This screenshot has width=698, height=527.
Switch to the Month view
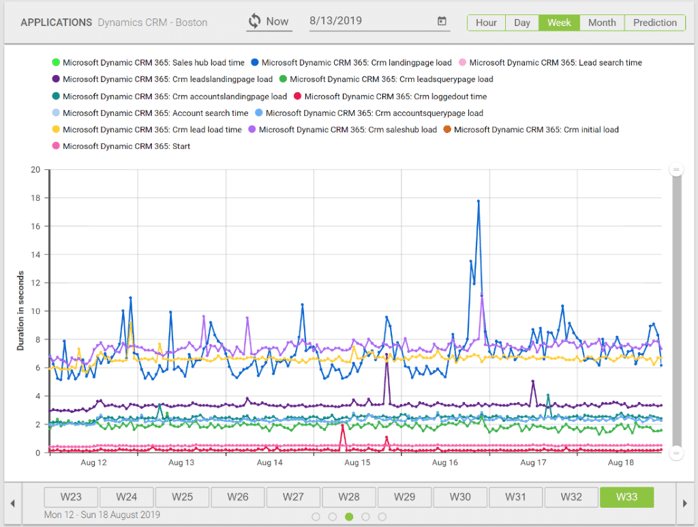(x=602, y=23)
